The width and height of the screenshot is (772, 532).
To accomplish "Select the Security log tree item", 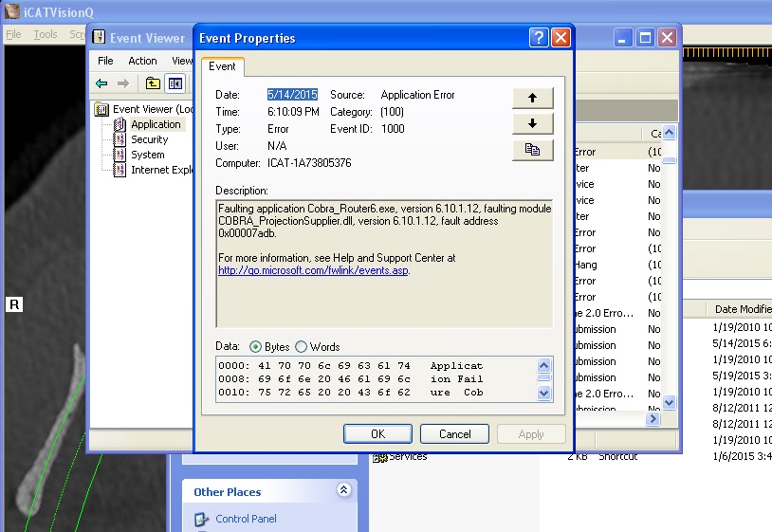I will (x=150, y=139).
